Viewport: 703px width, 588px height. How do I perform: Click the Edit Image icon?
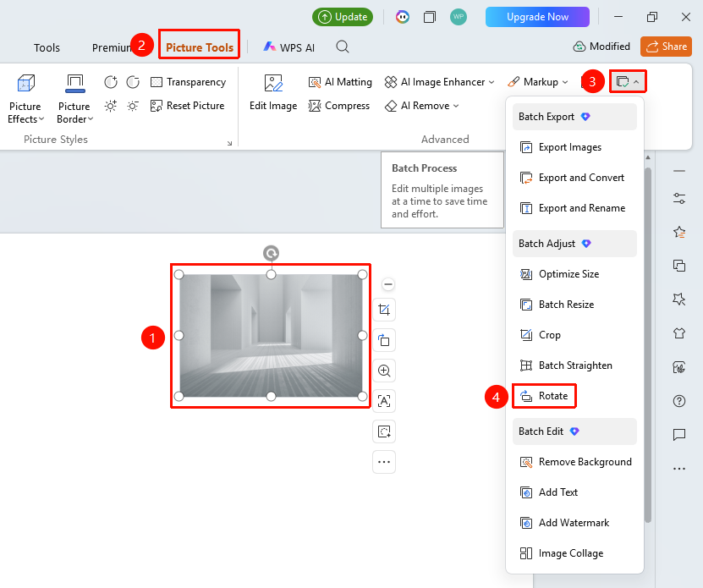click(273, 84)
